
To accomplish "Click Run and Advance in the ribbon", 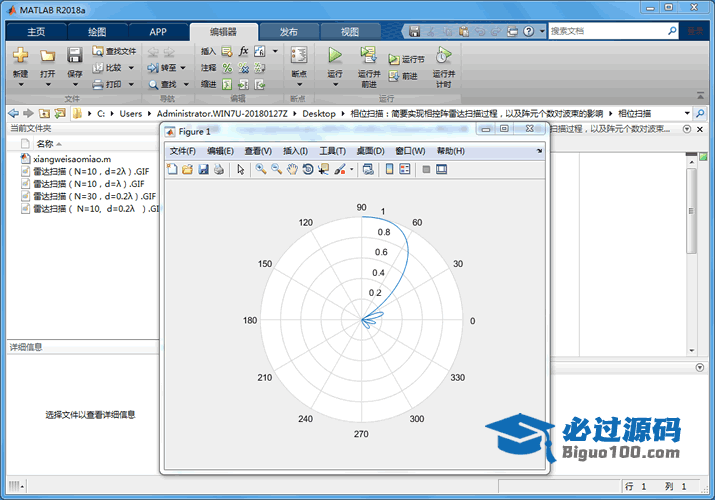I will (x=368, y=55).
